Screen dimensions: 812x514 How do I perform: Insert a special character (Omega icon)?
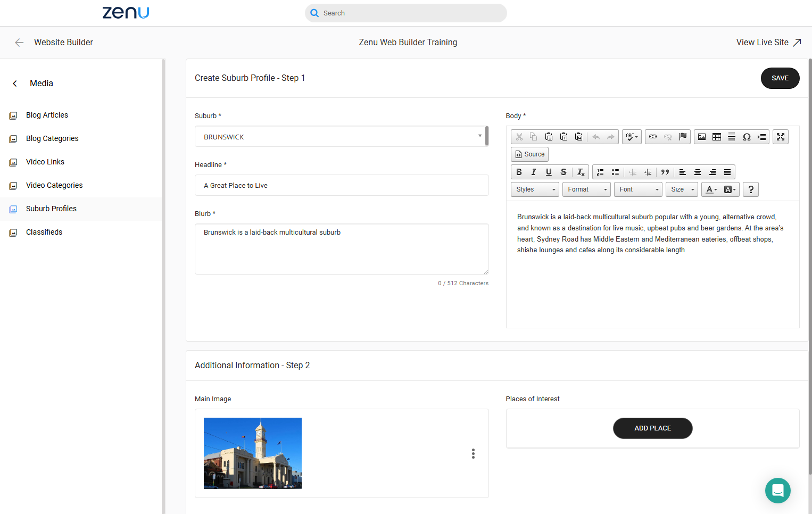[747, 137]
